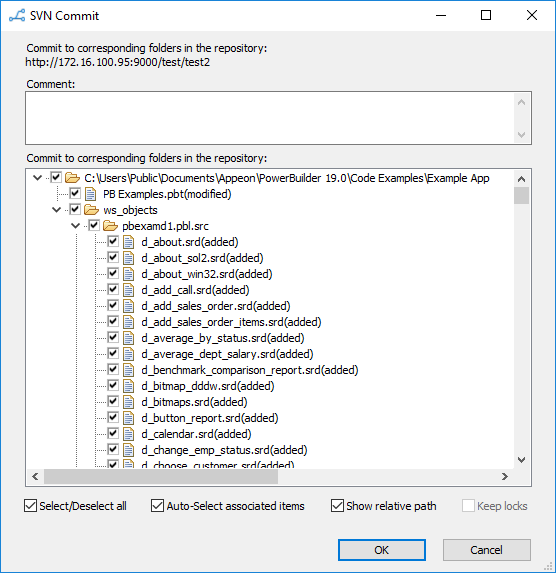The image size is (556, 573).
Task: Click the pbexamd1.pbl.src folder icon
Action: pyautogui.click(x=110, y=226)
